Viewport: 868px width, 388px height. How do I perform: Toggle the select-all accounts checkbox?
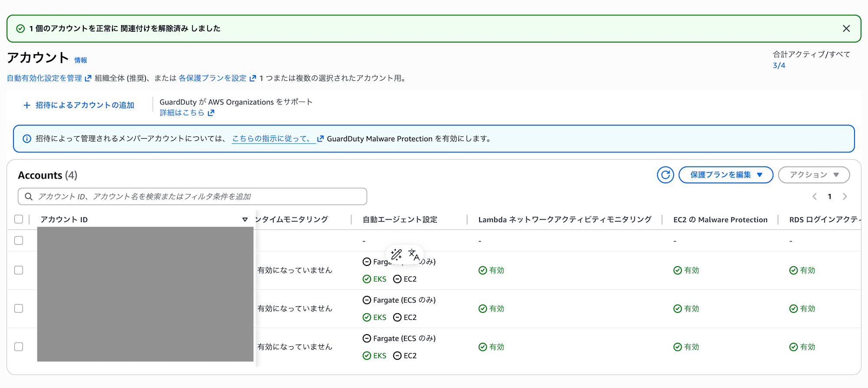[19, 219]
